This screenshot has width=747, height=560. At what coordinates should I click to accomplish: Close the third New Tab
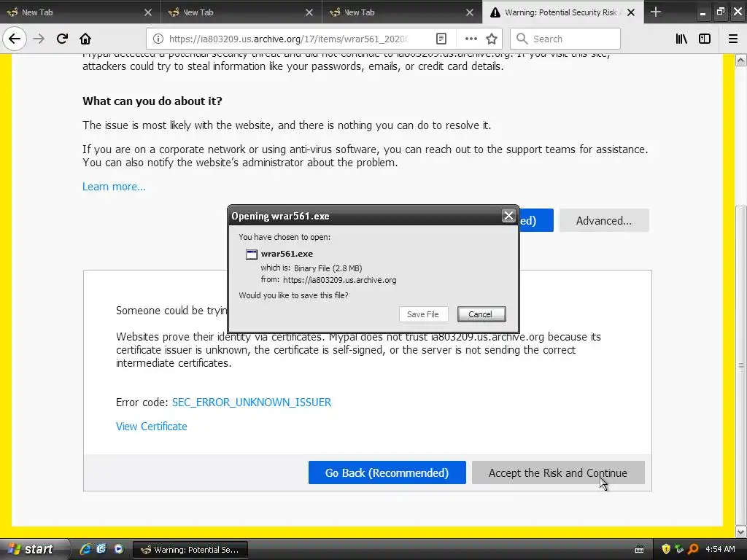[470, 12]
